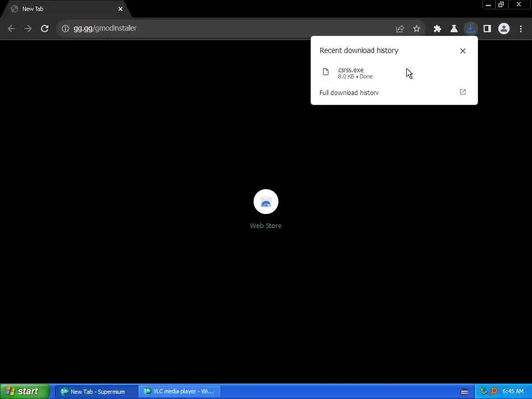This screenshot has height=399, width=532.
Task: Minimize the browser window
Action: coord(488,4)
